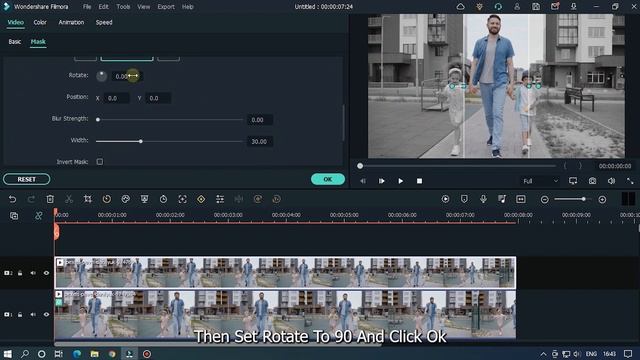This screenshot has height=360, width=640.
Task: Click the Render Preview icon
Action: pos(445,199)
